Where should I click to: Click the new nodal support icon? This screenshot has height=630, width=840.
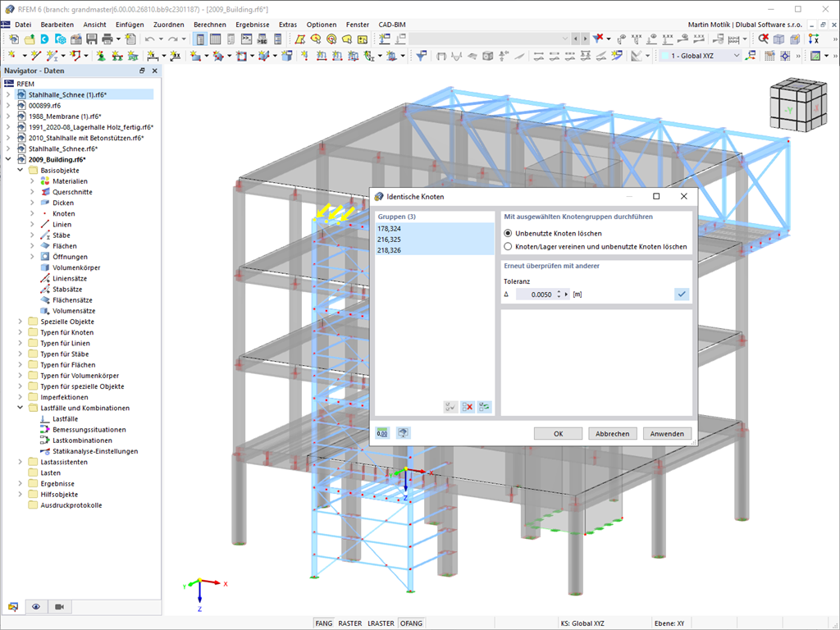pos(101,56)
